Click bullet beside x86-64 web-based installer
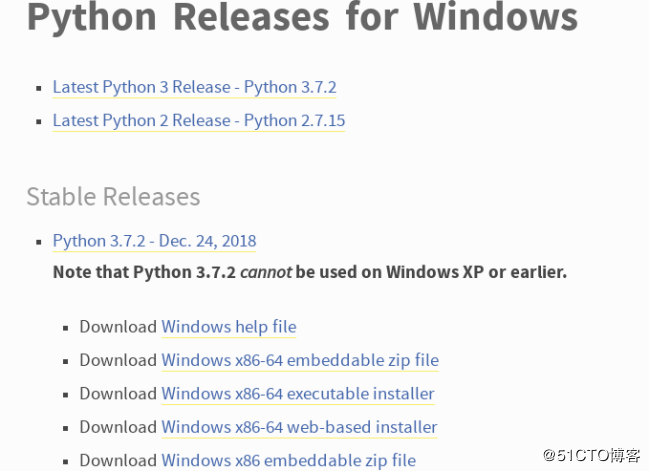Screen dimensions: 650x472 coord(65,428)
